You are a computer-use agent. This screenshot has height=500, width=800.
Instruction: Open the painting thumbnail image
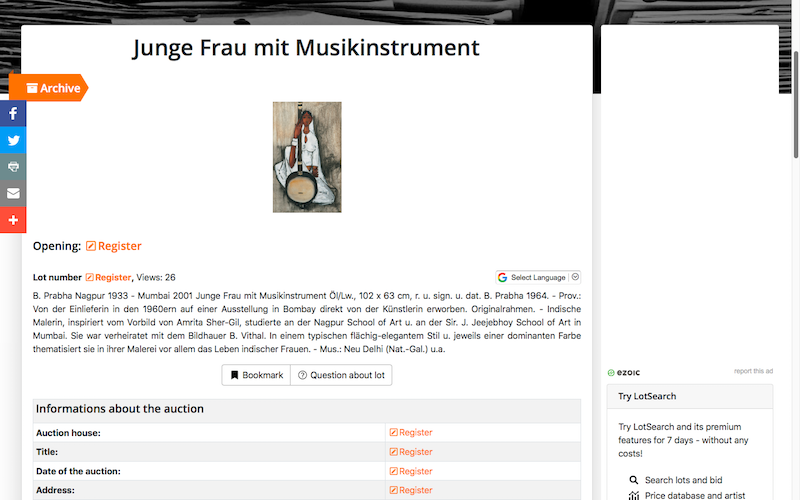tap(307, 157)
